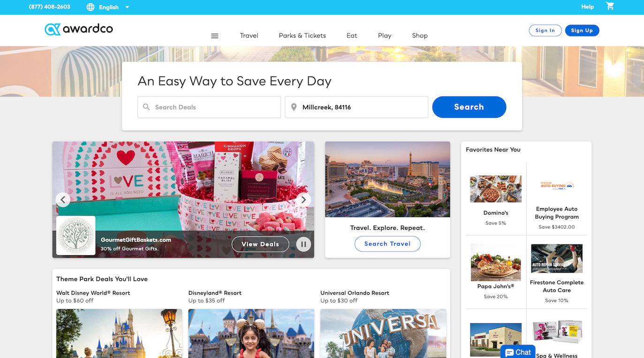
Task: Advance to next carousel slide
Action: coord(303,199)
